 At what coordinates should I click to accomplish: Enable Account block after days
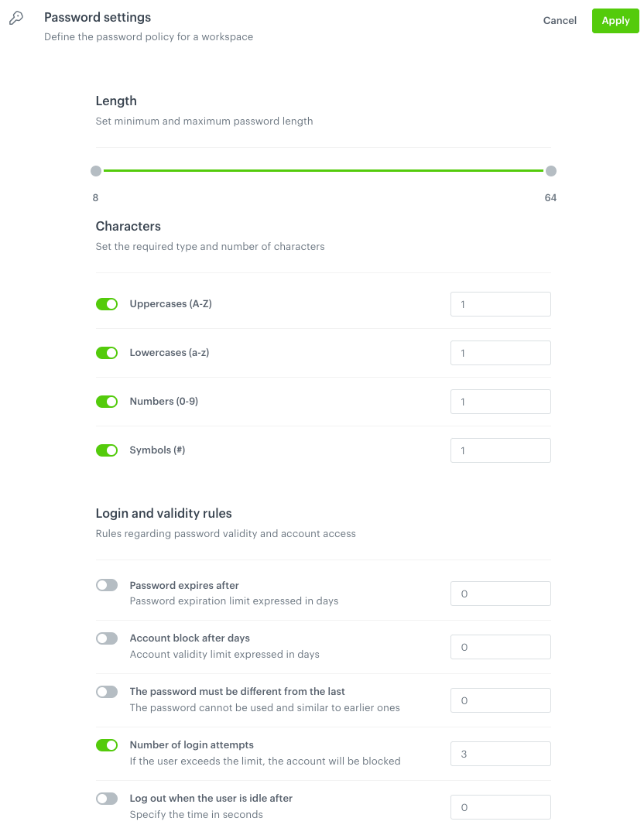coord(107,638)
